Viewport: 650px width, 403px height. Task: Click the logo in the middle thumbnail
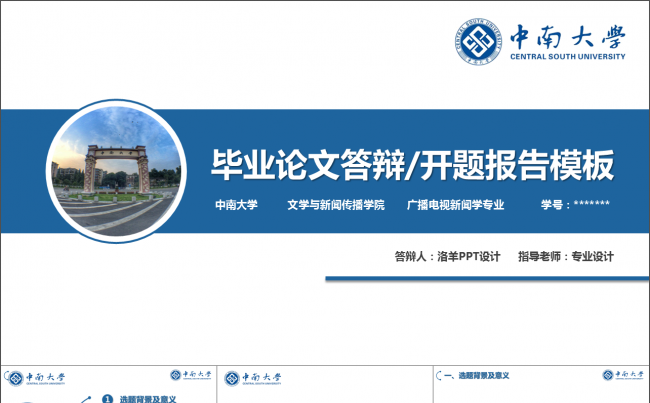pyautogui.click(x=252, y=378)
